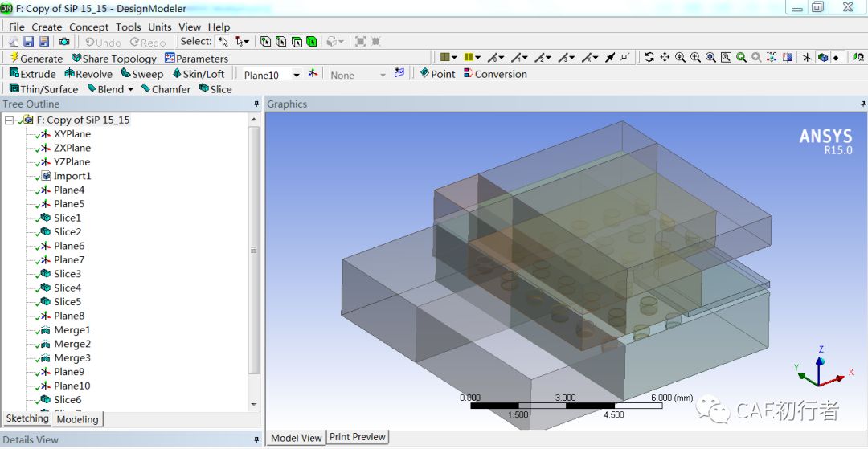Toggle Display Model blue cube icon
Screen dimensions: 868x449
pyautogui.click(x=823, y=57)
